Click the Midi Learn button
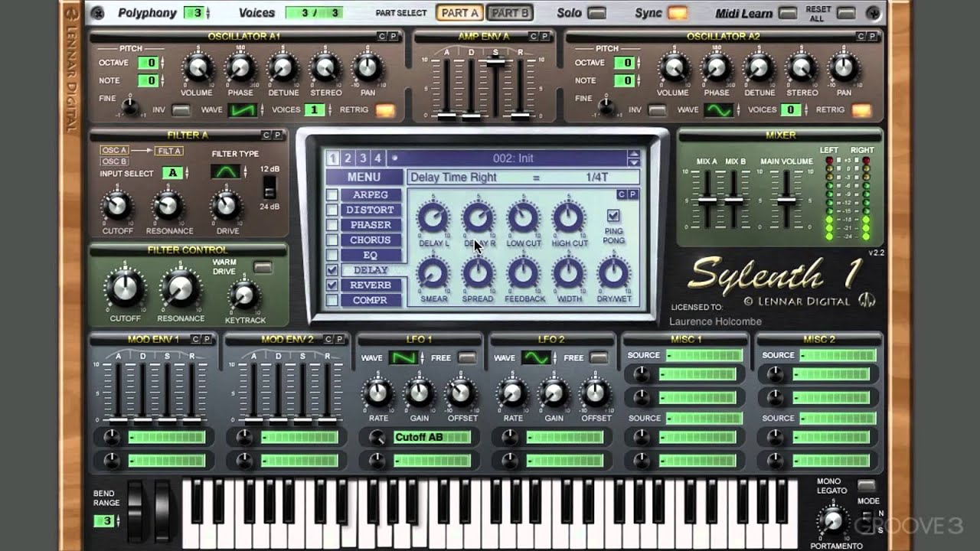The height and width of the screenshot is (551, 980). (x=787, y=13)
